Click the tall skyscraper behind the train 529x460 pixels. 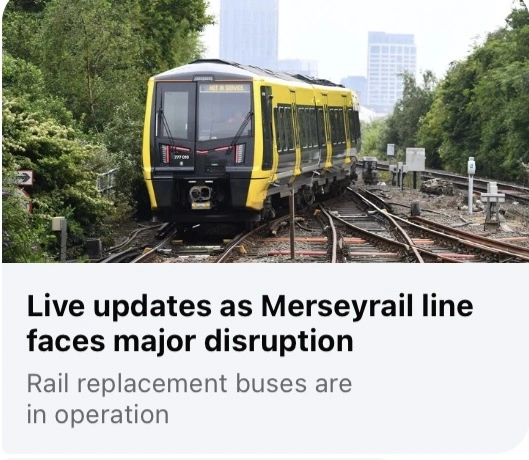click(249, 33)
